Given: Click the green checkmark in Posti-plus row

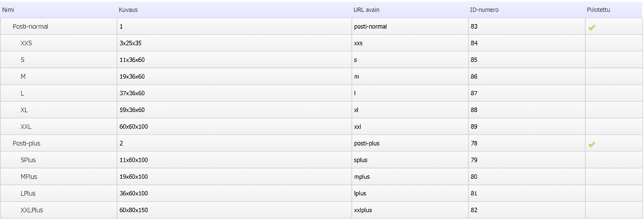Looking at the screenshot, I should click(592, 144).
